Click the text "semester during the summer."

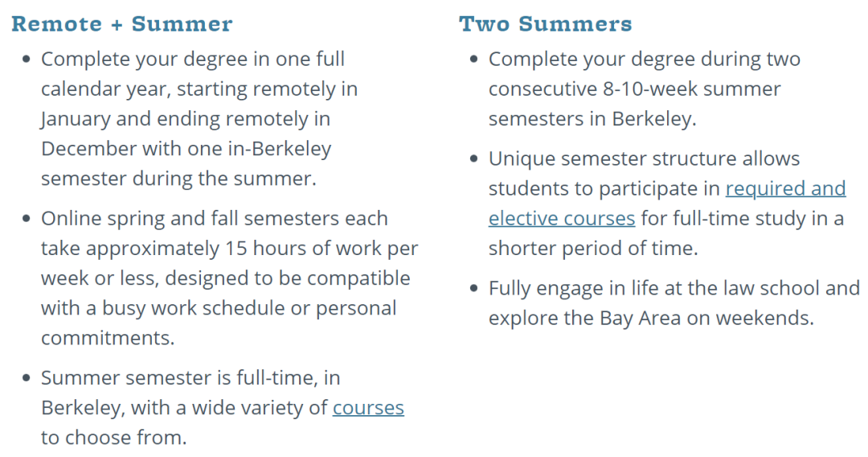coord(178,179)
